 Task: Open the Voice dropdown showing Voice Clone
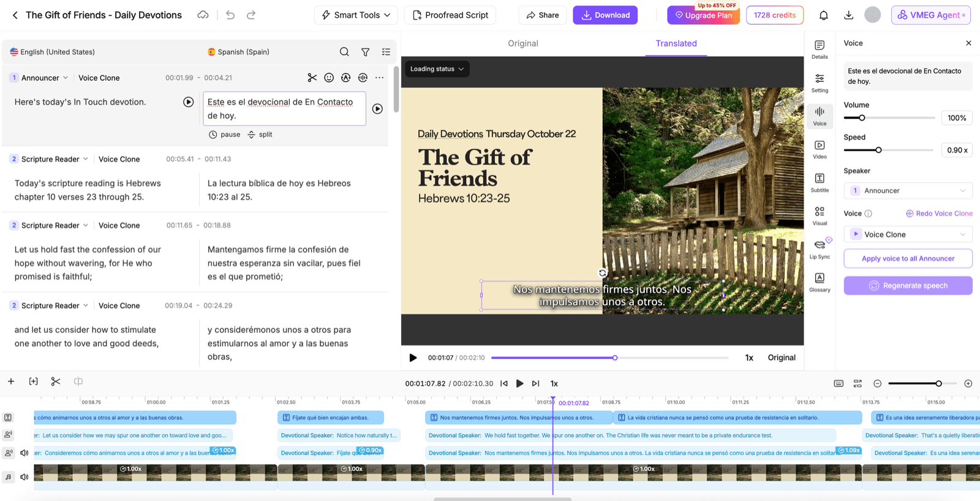click(x=908, y=235)
